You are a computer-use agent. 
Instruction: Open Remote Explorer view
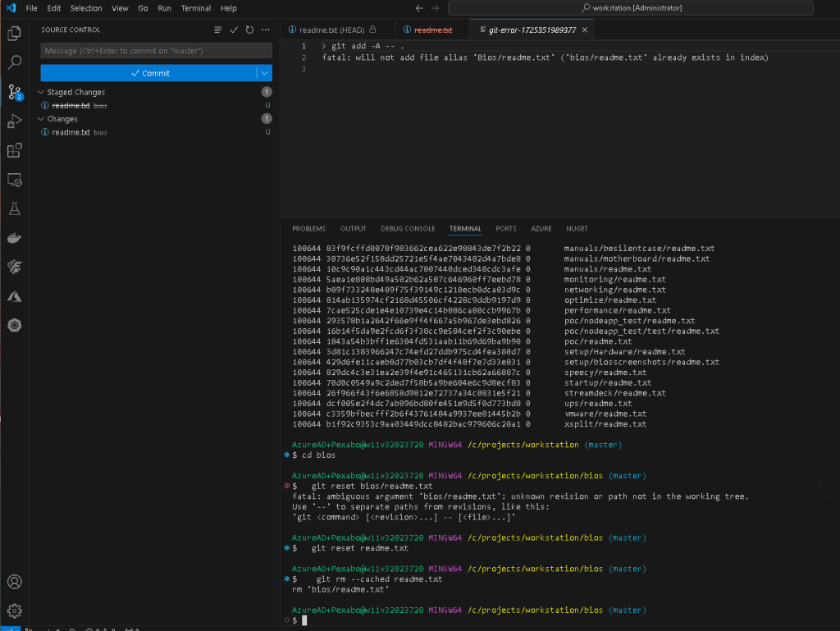click(15, 180)
